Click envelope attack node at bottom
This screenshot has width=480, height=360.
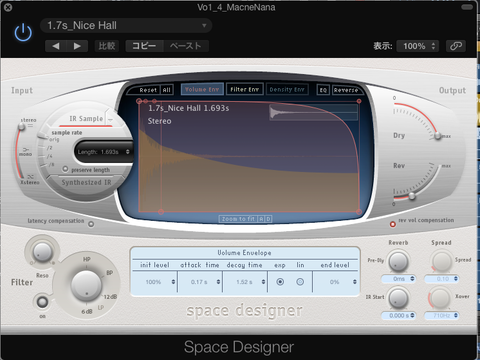click(161, 212)
